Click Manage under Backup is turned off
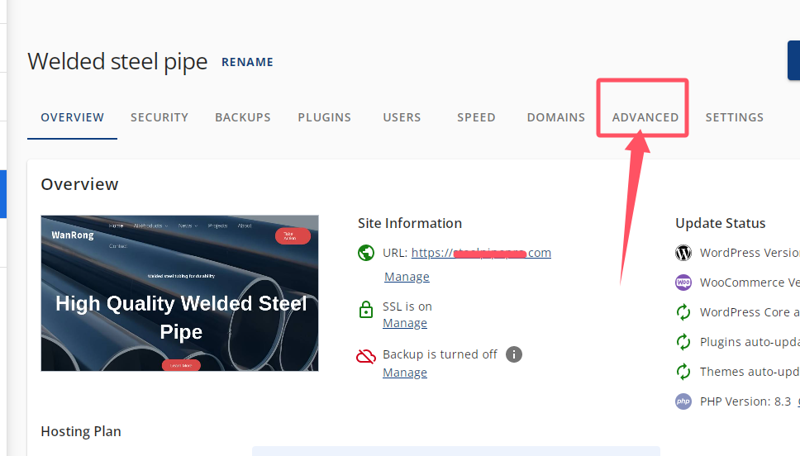Screen dimensions: 800x456 click(x=404, y=373)
